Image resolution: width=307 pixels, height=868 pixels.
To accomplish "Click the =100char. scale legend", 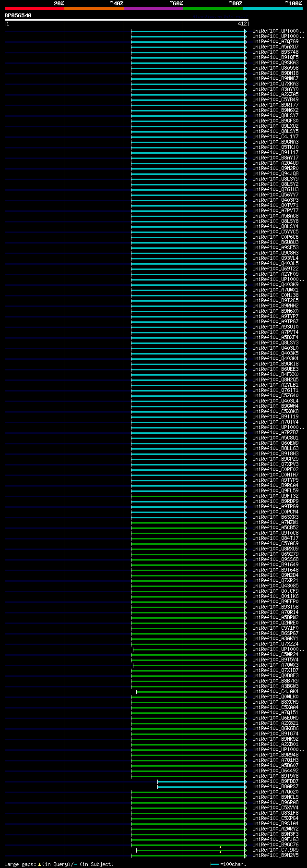I will point(228,864).
